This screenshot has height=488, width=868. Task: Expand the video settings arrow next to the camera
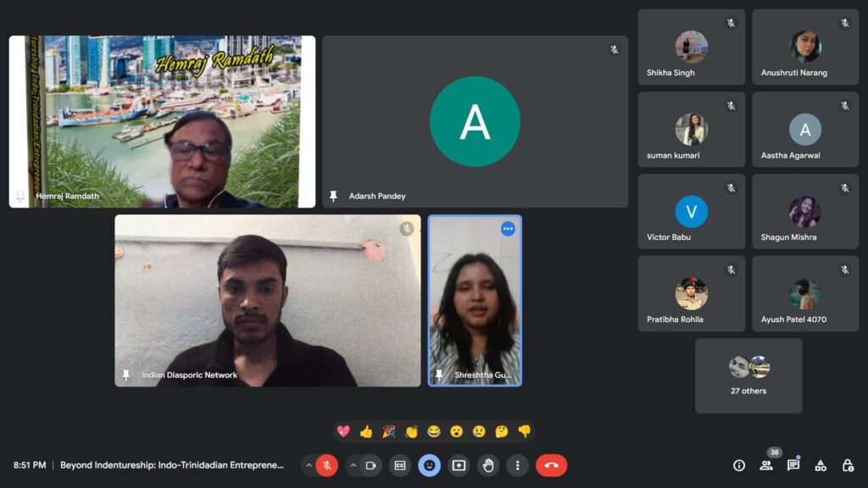click(353, 465)
